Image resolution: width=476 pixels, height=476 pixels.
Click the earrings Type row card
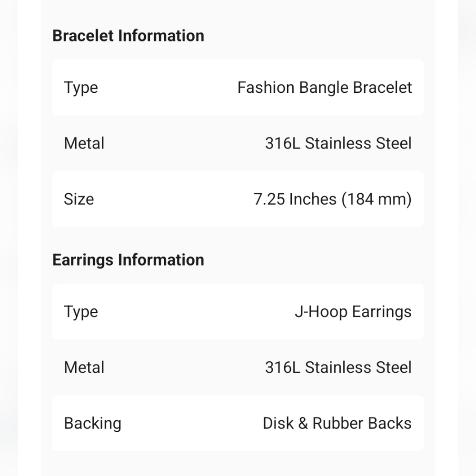pyautogui.click(x=238, y=311)
